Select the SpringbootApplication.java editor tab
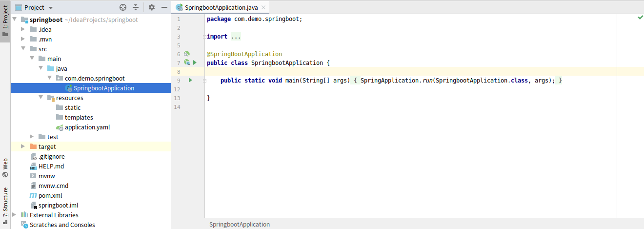The width and height of the screenshot is (644, 229). (221, 8)
